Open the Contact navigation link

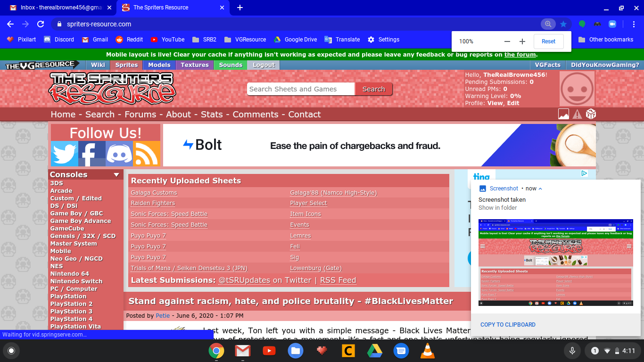pos(305,115)
